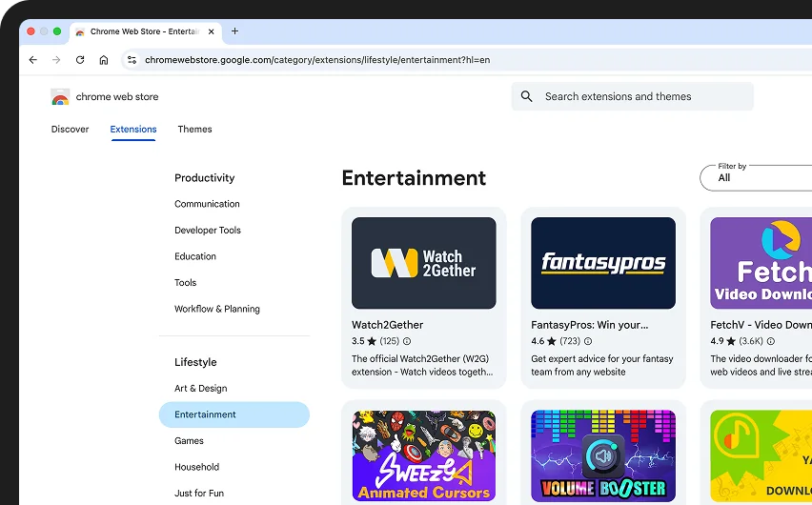Screen dimensions: 812x505
Task: View site information icon in address bar
Action: tap(132, 60)
